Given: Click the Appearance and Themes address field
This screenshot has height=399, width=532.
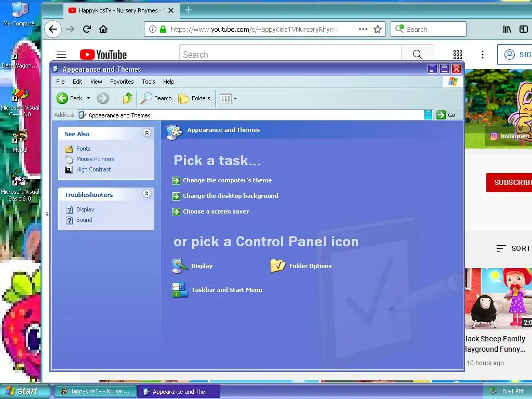Looking at the screenshot, I should 251,115.
